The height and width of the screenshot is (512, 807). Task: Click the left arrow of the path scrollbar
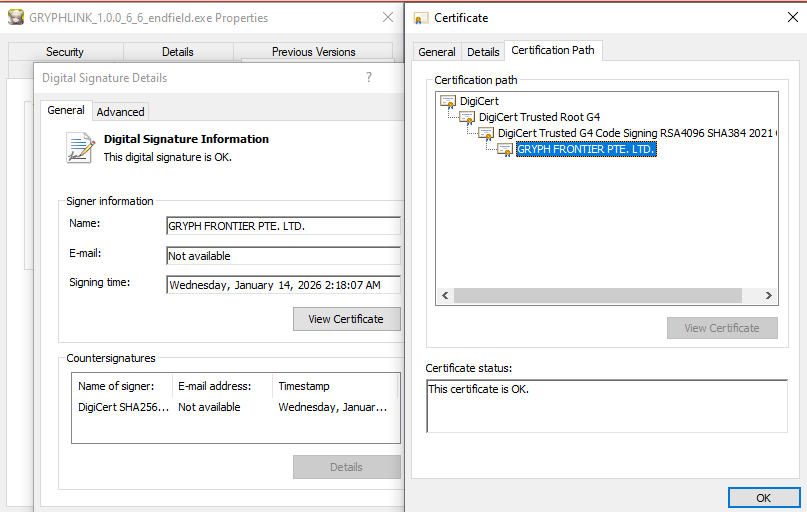coord(445,295)
